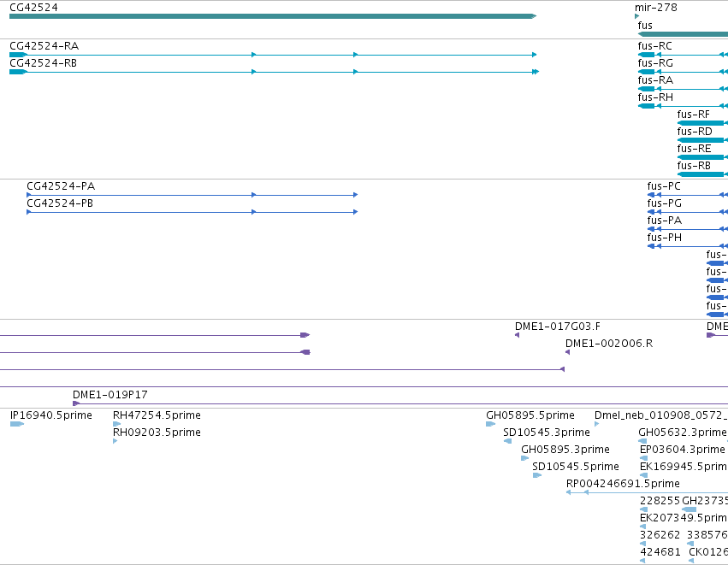
Task: Select SD10545.3prime EST label
Action: [547, 433]
